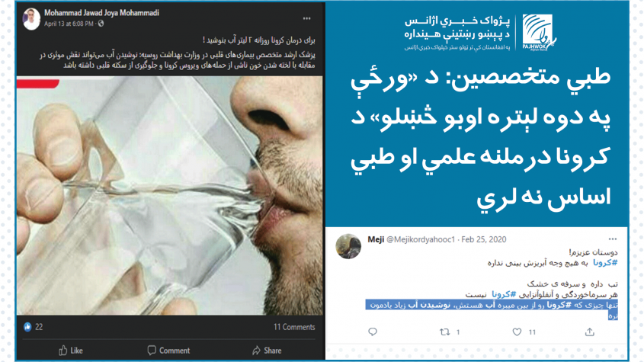
Task: Click the heart like icon on tweet
Action: coord(517,332)
